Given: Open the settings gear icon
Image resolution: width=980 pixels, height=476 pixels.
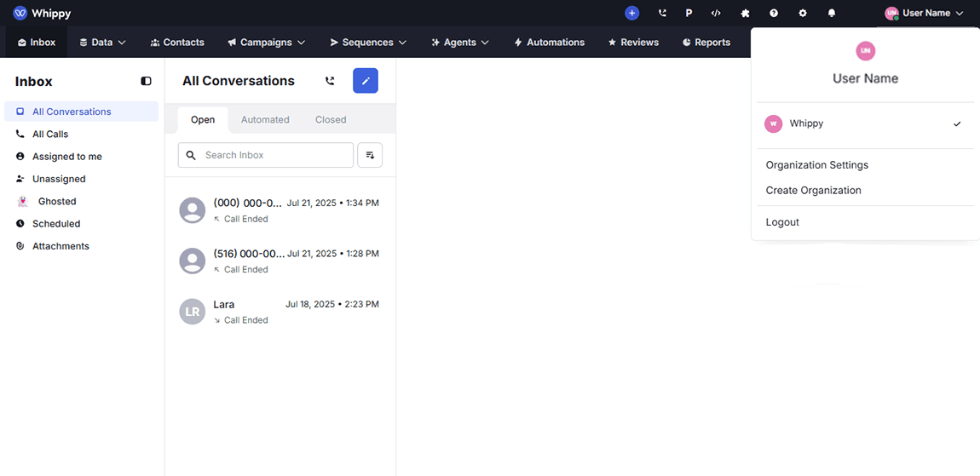Looking at the screenshot, I should point(803,13).
